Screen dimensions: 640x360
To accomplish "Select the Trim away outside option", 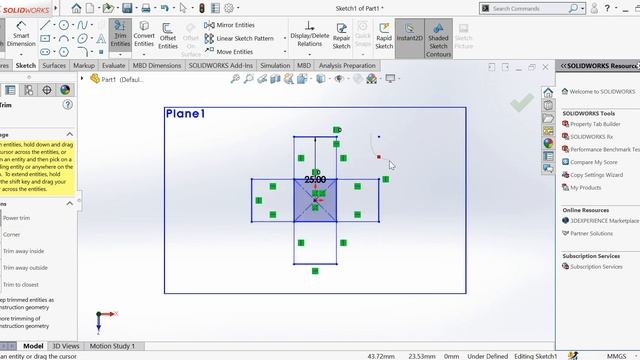I will pyautogui.click(x=25, y=268).
